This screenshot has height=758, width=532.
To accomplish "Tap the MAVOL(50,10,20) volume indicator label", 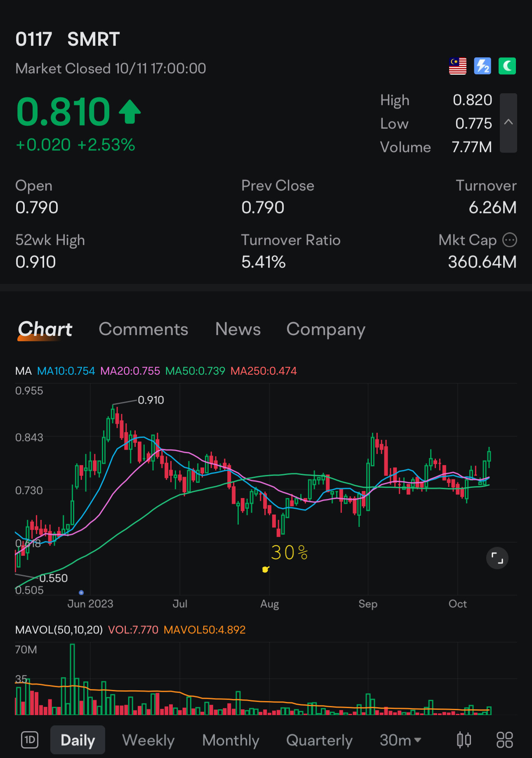I will [x=59, y=630].
